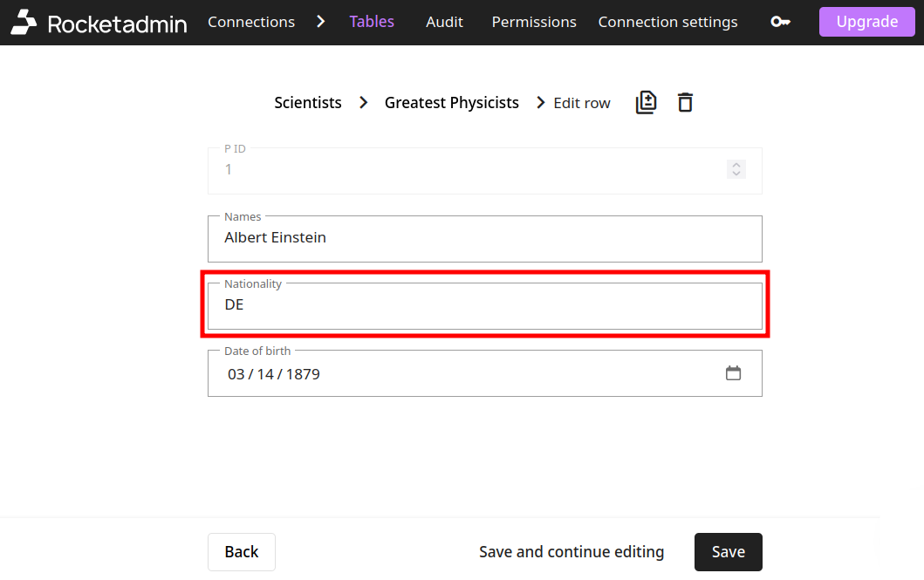Go to the Scientists breadcrumb
This screenshot has width=924, height=580.
tap(308, 102)
